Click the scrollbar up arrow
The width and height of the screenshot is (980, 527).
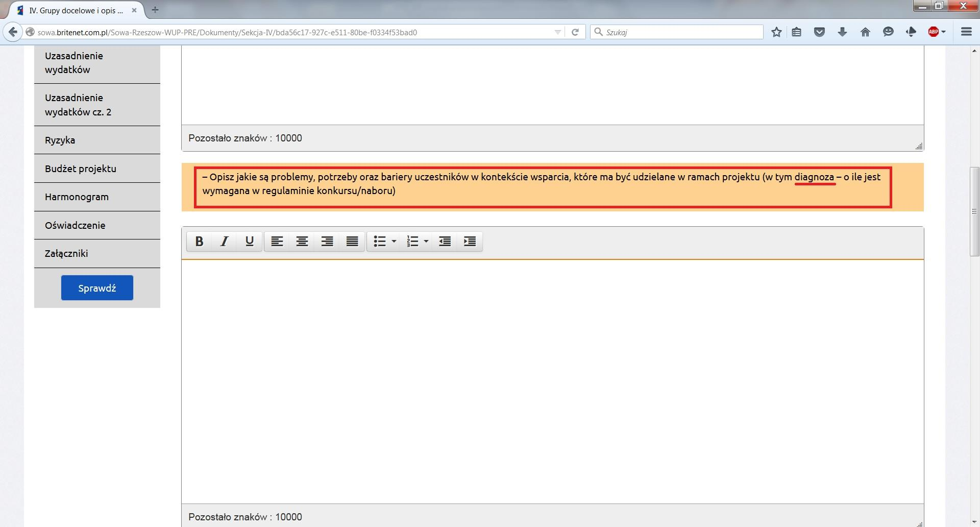pyautogui.click(x=974, y=51)
